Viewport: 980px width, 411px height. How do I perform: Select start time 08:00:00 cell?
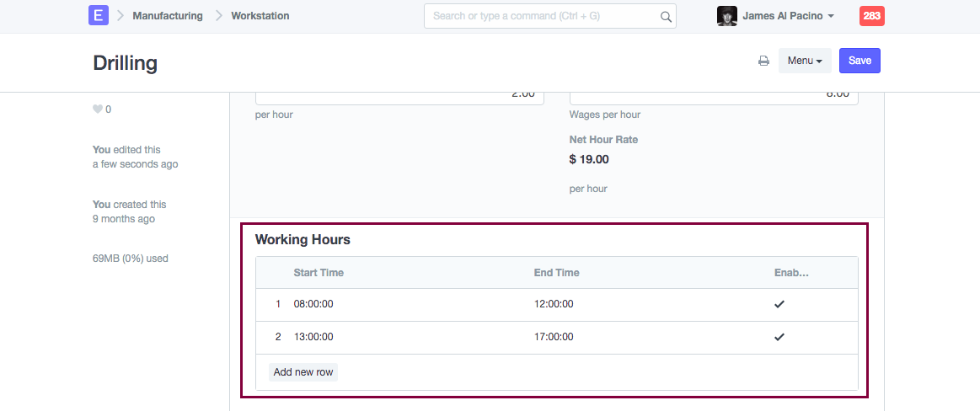coord(313,305)
